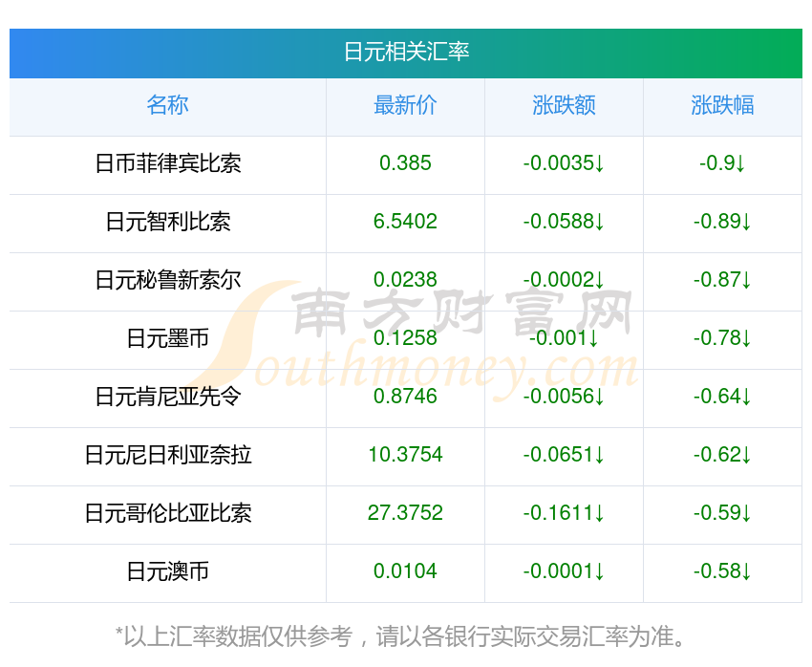The image size is (812, 667).
Task: Select the 日元秘鲁新索尔 row name
Action: coord(168,280)
